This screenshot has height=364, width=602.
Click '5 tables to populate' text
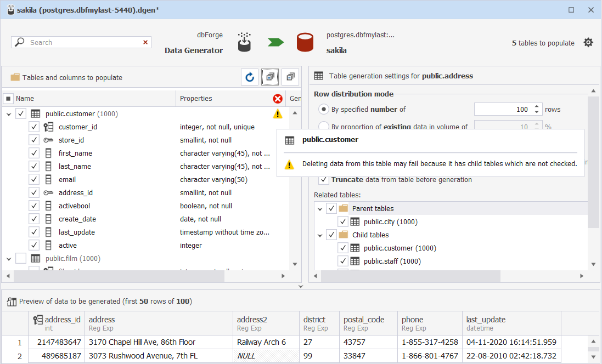(543, 43)
